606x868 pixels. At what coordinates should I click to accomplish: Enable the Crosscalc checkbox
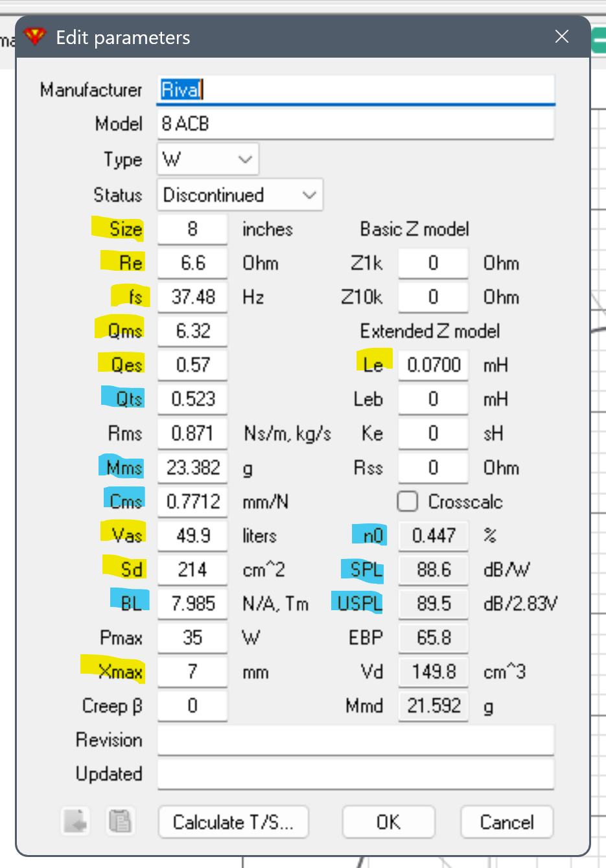(x=407, y=501)
